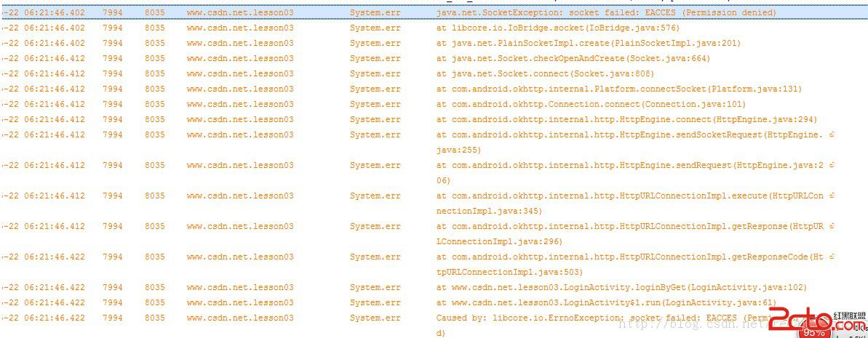868x338 pixels.
Task: Select the HttpEngine.sendRequest stack message
Action: (x=635, y=172)
